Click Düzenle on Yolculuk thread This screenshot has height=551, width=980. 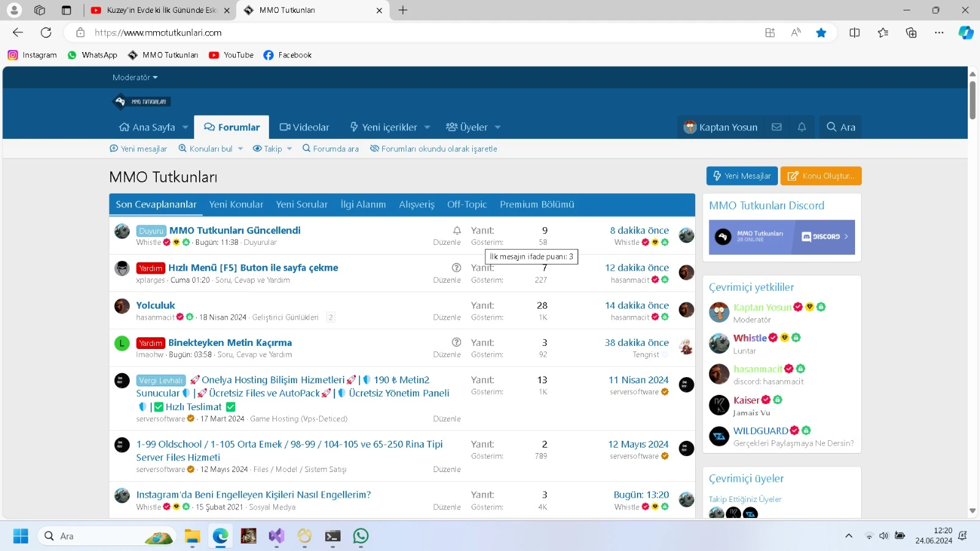[447, 317]
